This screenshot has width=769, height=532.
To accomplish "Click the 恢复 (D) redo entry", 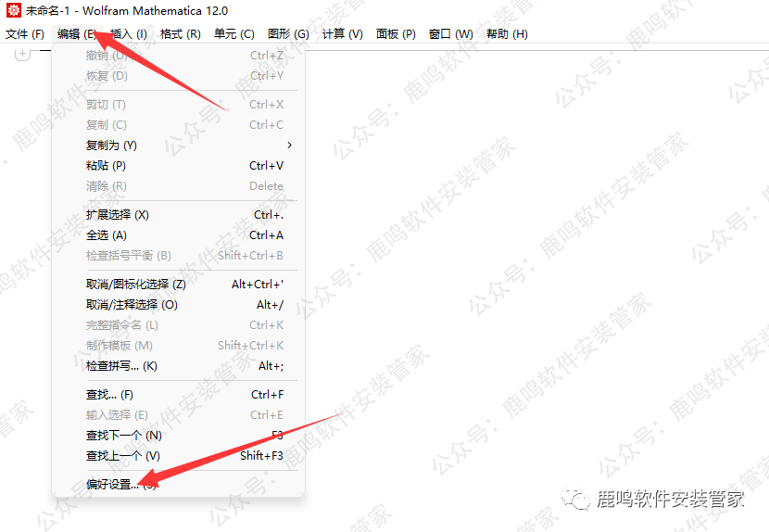I will click(179, 76).
